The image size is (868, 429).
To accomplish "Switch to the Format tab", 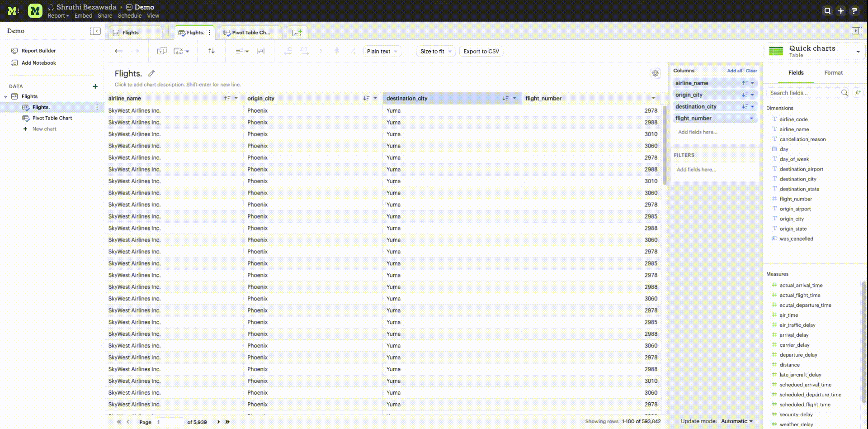I will pyautogui.click(x=833, y=73).
